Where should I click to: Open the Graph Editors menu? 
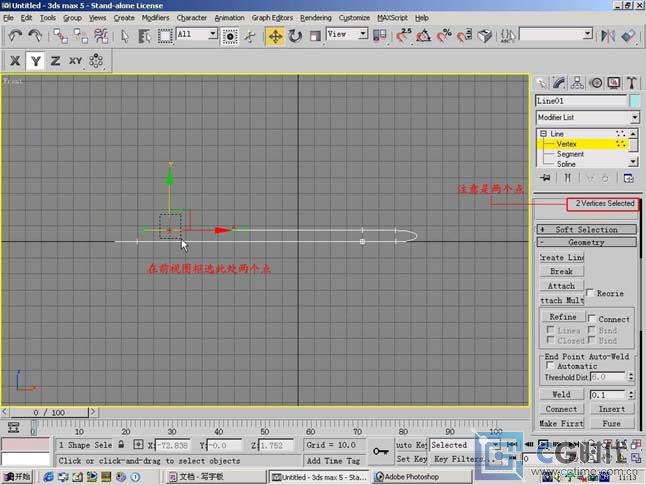pos(272,18)
